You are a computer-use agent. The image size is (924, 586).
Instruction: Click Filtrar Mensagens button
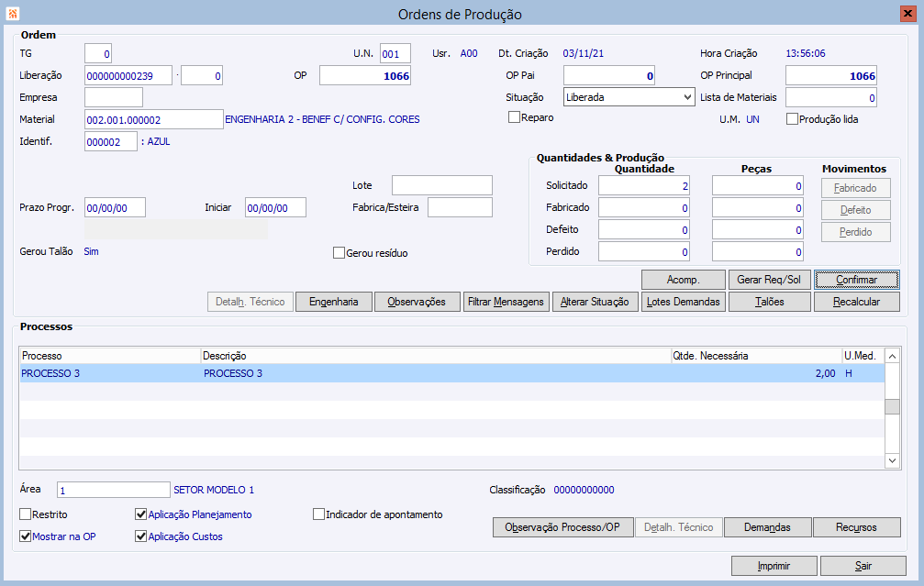coord(506,302)
